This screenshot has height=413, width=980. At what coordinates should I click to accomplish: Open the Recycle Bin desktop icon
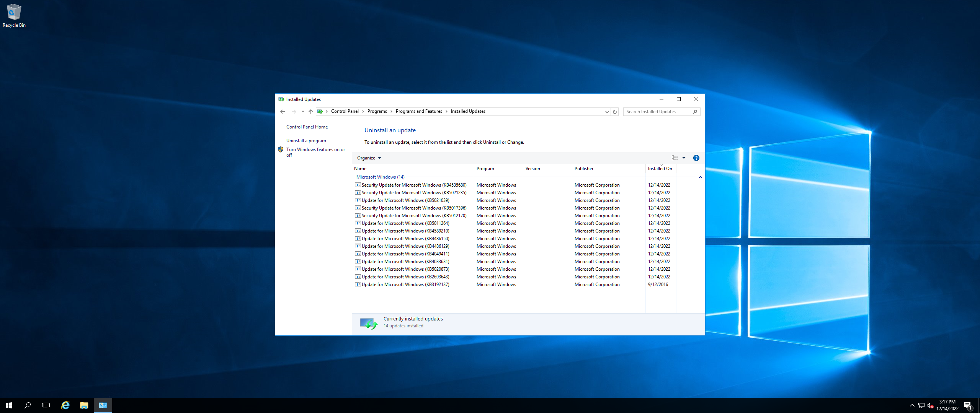[14, 16]
